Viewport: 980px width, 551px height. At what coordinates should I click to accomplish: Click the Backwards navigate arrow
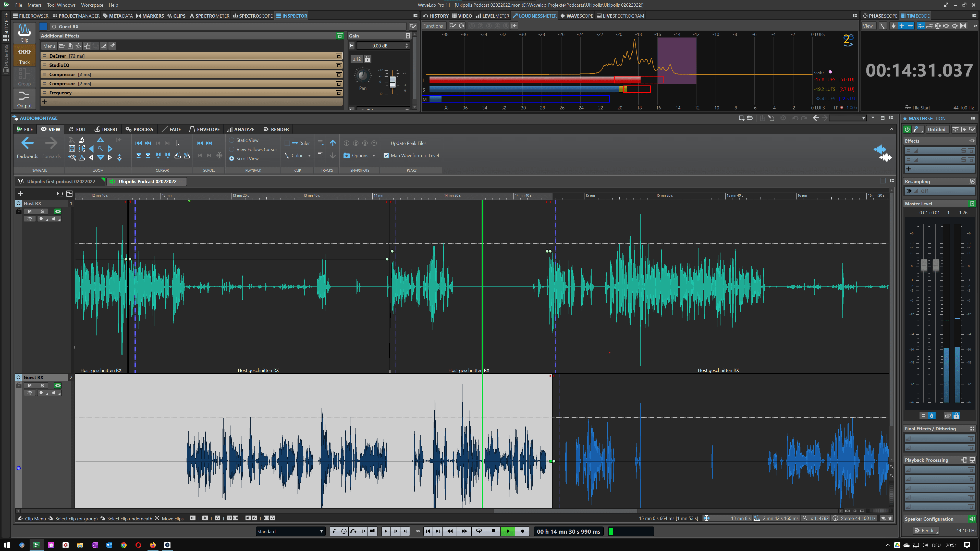pos(27,144)
